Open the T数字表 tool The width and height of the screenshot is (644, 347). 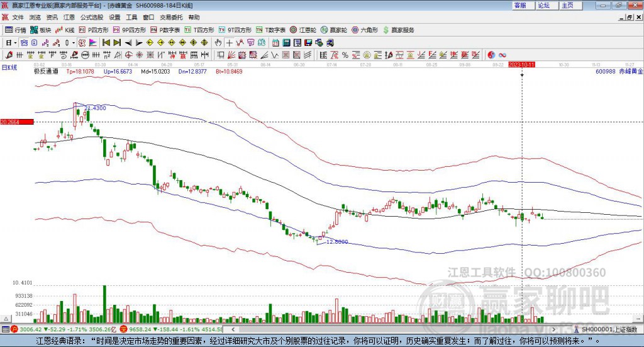pos(270,30)
